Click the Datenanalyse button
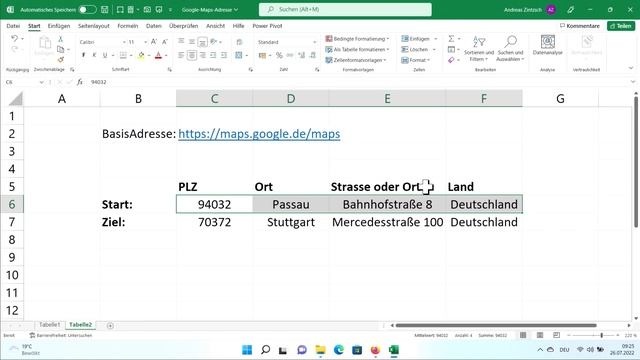 (x=547, y=45)
